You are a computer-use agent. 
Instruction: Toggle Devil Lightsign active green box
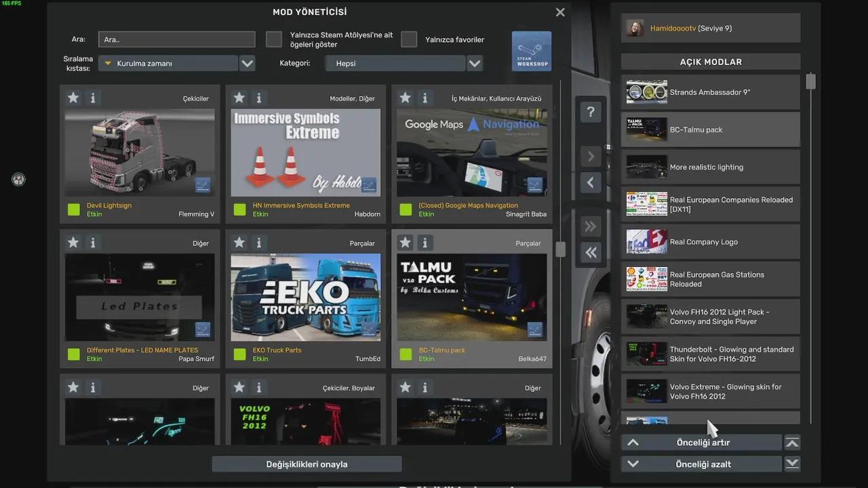pos(74,209)
